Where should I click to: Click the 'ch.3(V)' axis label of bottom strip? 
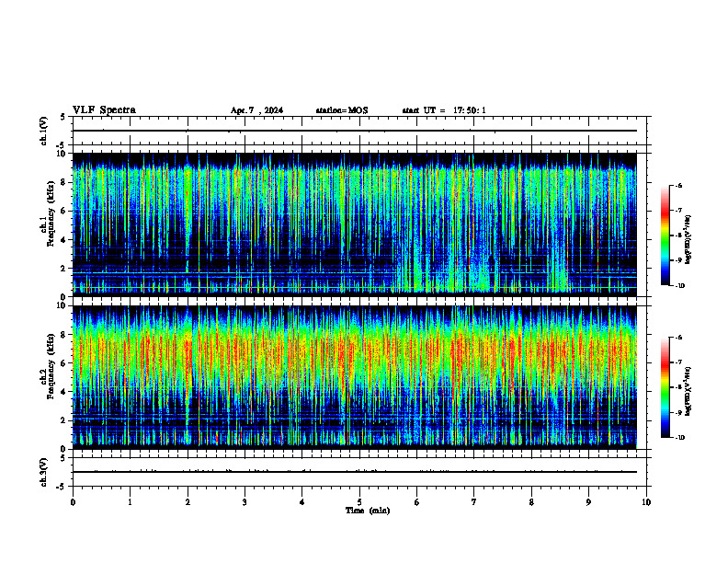pos(44,472)
